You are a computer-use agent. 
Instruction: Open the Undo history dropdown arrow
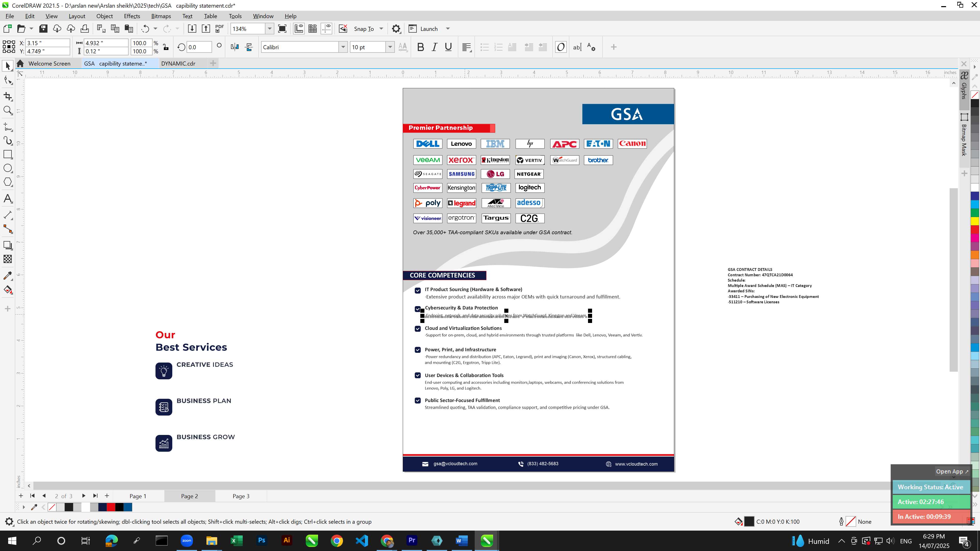coord(155,29)
